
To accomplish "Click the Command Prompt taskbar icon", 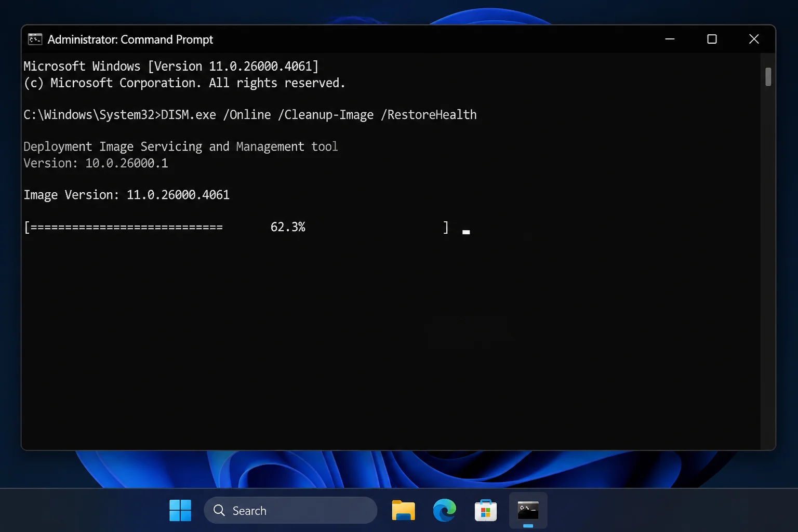I will 528,510.
